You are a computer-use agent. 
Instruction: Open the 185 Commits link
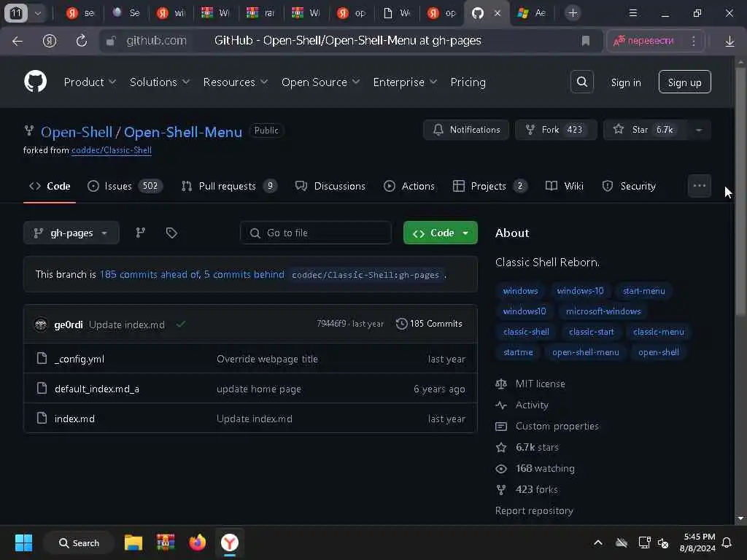[x=429, y=324]
